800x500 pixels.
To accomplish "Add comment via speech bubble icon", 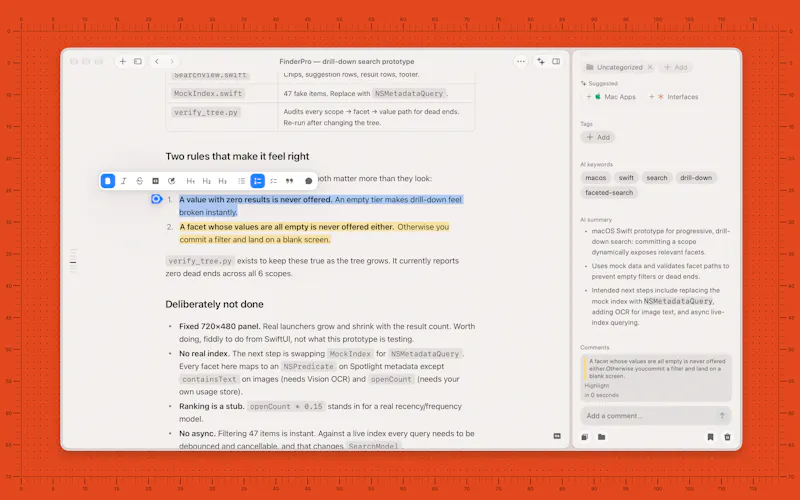I will point(309,181).
